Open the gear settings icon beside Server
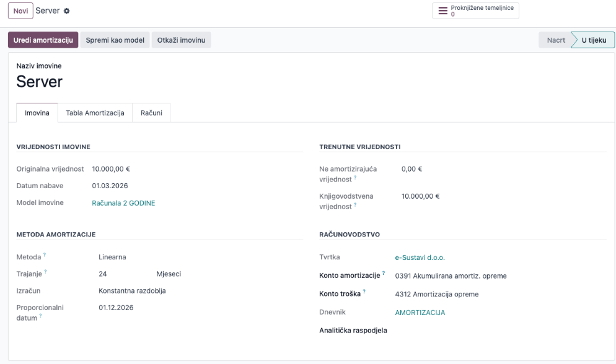Image resolution: width=616 pixels, height=364 pixels. pos(67,11)
